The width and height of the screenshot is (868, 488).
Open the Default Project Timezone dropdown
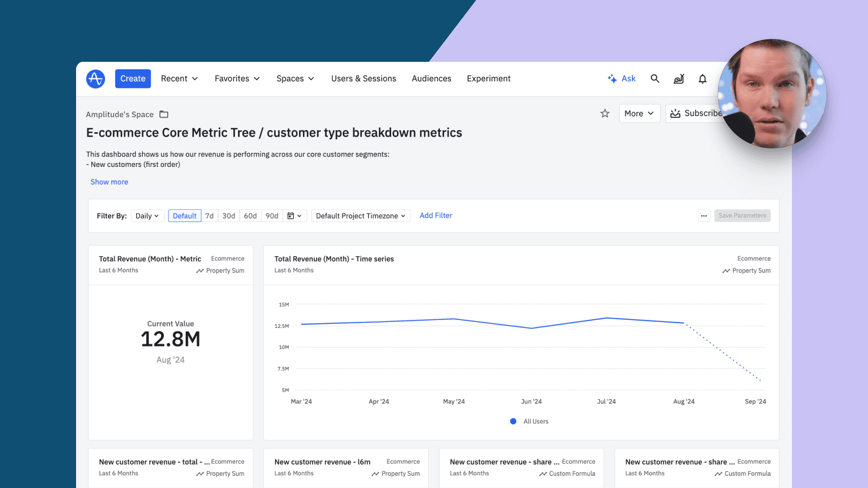tap(360, 216)
